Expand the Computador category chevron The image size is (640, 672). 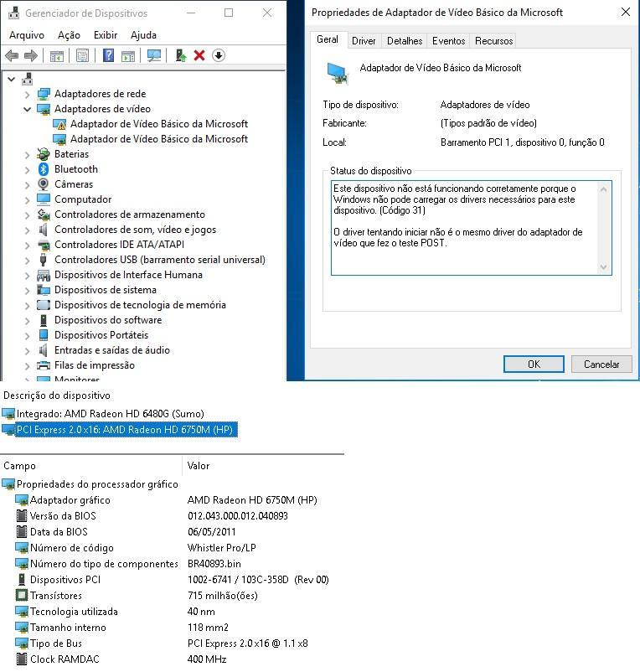tap(27, 200)
